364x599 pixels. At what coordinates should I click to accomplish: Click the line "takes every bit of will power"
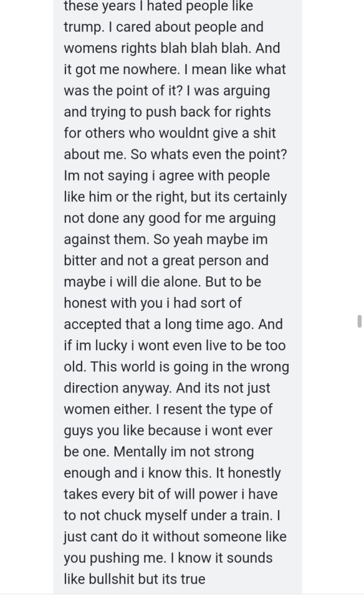pyautogui.click(x=151, y=494)
